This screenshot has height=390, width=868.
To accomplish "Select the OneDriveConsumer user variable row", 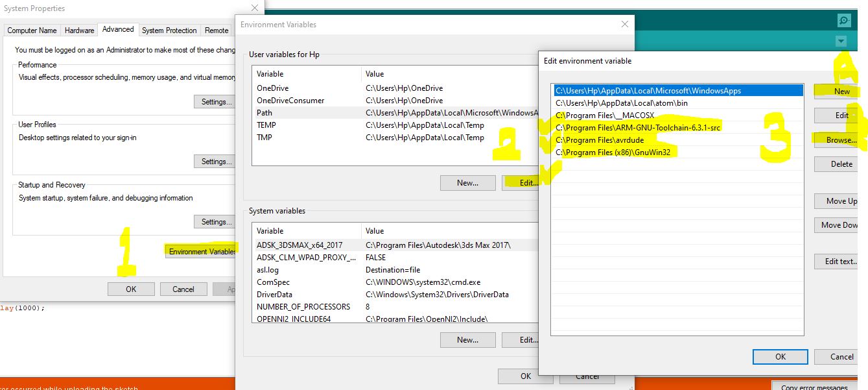I will (x=395, y=101).
